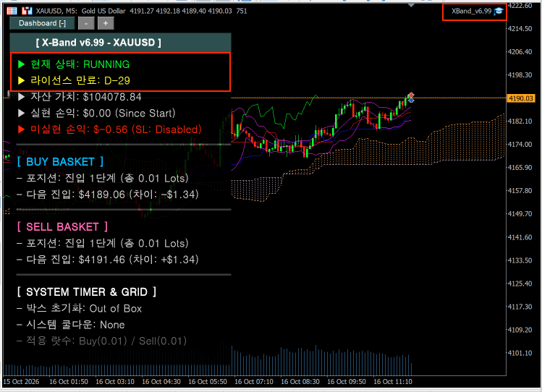The height and width of the screenshot is (392, 542).
Task: Click the Buy(0.01) / Sell(0.01) lots line
Action: (101, 341)
